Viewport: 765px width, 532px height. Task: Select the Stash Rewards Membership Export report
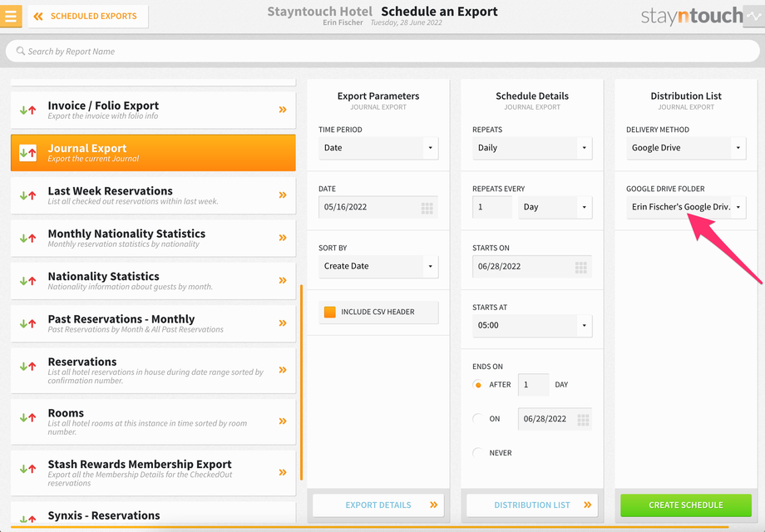click(x=153, y=473)
